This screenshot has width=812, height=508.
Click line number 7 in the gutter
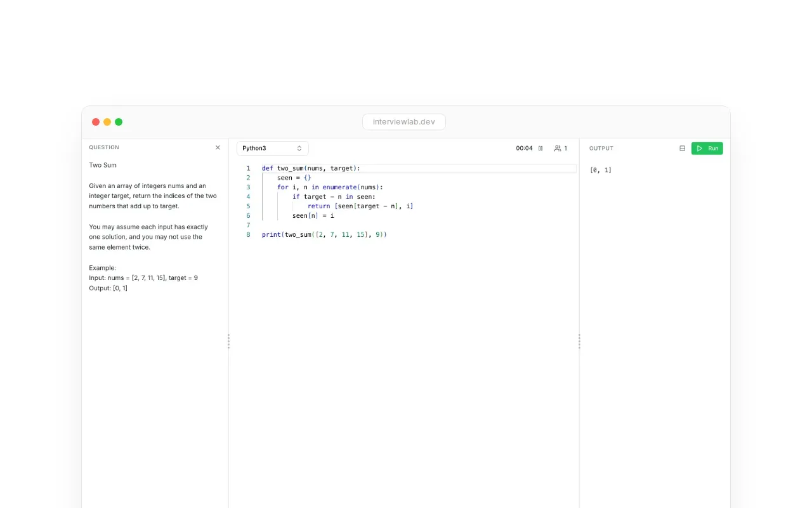click(x=248, y=225)
